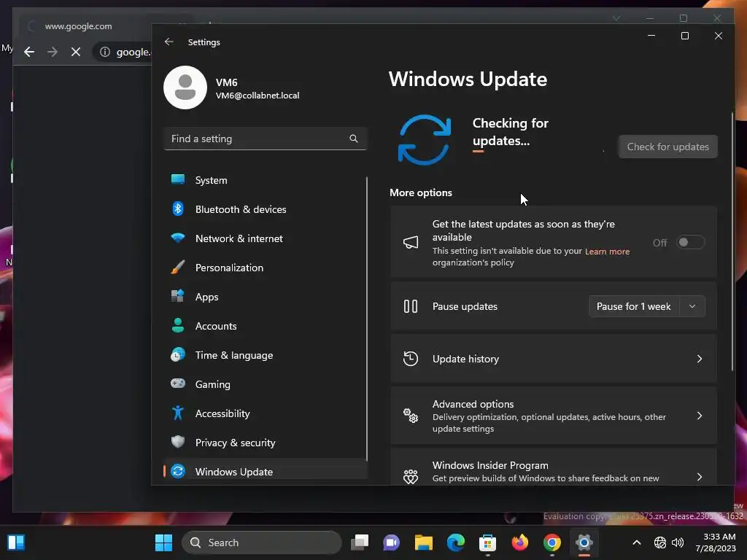Click the volume icon in system tray
The width and height of the screenshot is (747, 560).
click(678, 542)
